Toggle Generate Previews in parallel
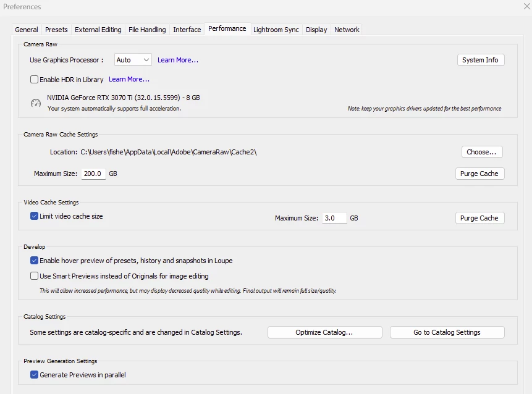Viewport: 532px width, 394px height. [x=34, y=375]
